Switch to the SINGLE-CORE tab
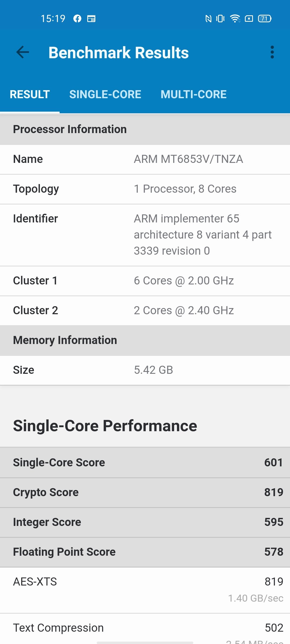This screenshot has height=644, width=290. 105,94
